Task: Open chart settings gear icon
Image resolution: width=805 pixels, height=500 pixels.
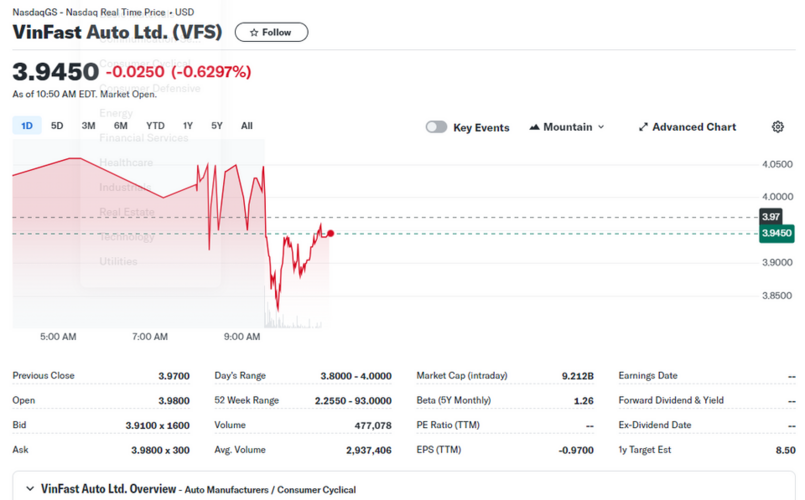Action: coord(777,127)
